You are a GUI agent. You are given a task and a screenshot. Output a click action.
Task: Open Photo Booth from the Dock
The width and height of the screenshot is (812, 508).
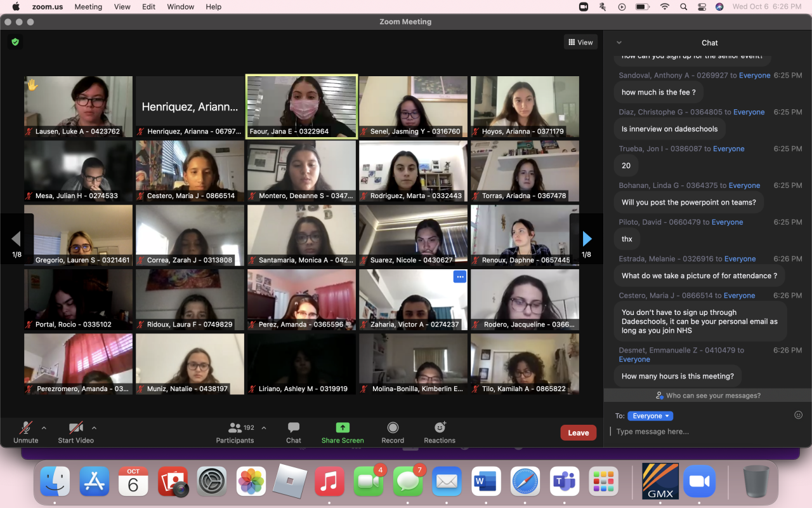(173, 481)
